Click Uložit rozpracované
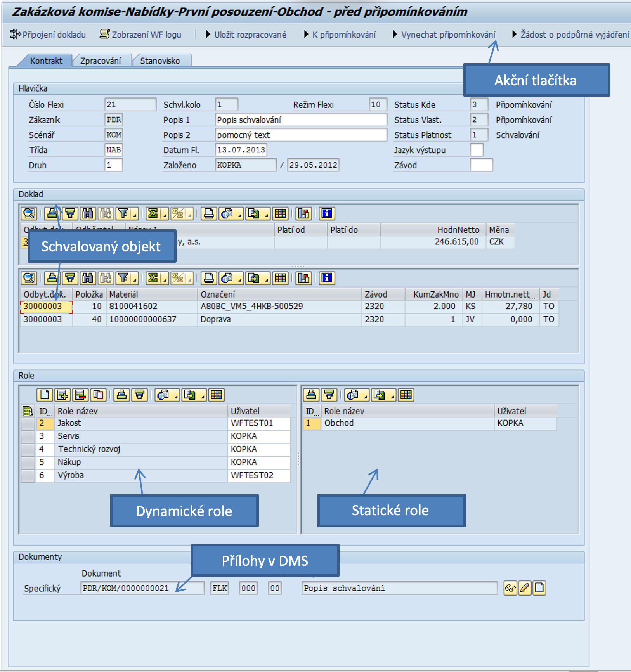Screen dimensions: 631x672 (246, 35)
